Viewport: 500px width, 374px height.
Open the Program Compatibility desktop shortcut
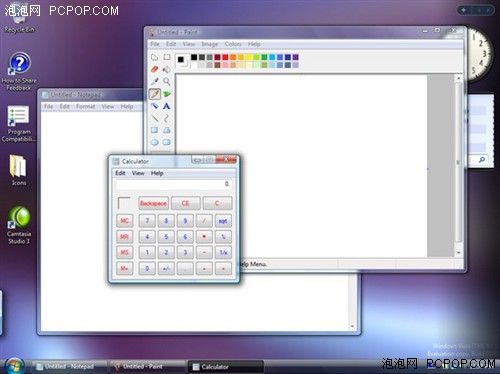pos(18,123)
